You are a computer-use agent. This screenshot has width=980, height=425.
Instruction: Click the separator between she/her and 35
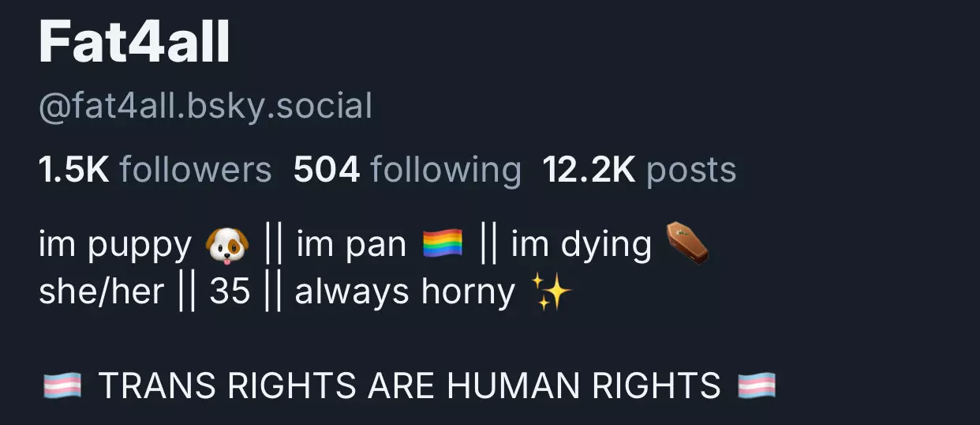(186, 293)
